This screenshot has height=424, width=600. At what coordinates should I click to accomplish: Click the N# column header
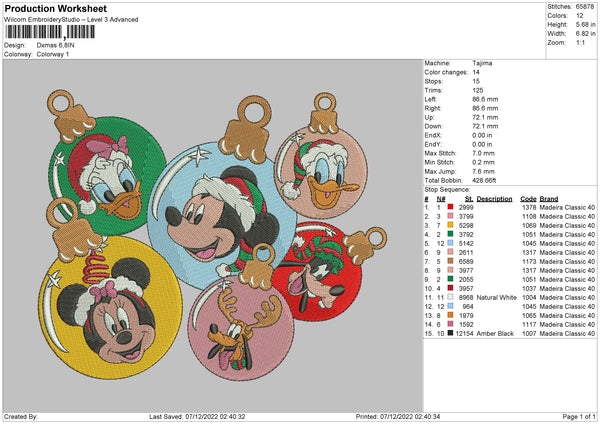(441, 199)
